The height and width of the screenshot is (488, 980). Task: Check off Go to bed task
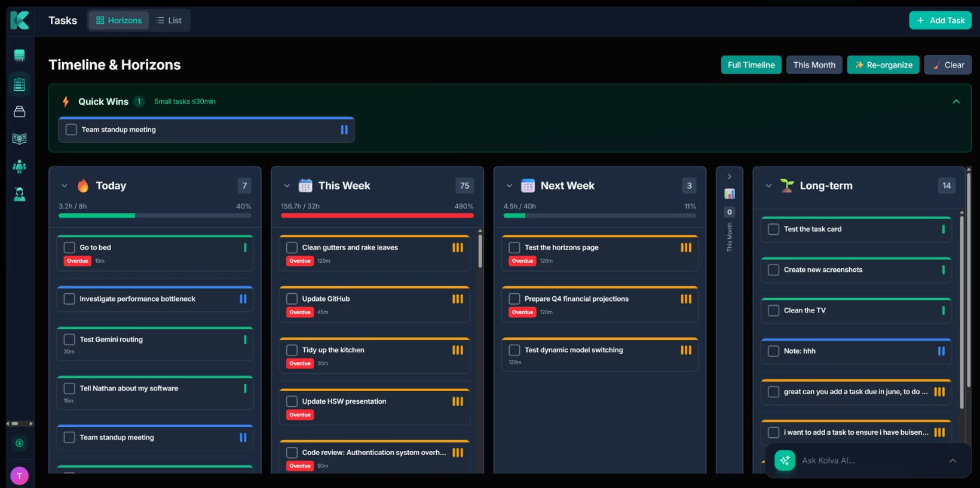coord(69,248)
